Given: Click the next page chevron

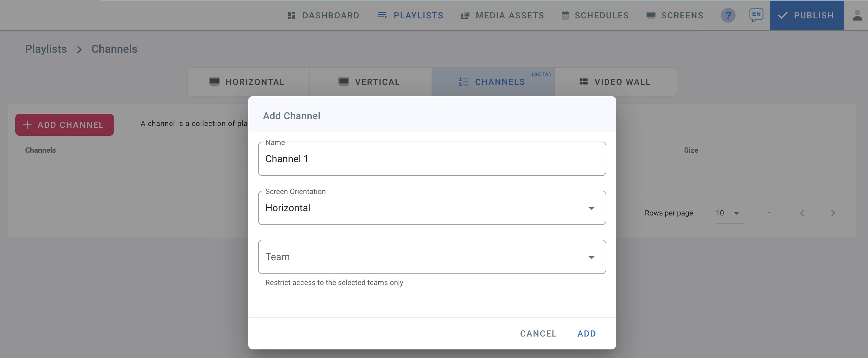Looking at the screenshot, I should [833, 213].
